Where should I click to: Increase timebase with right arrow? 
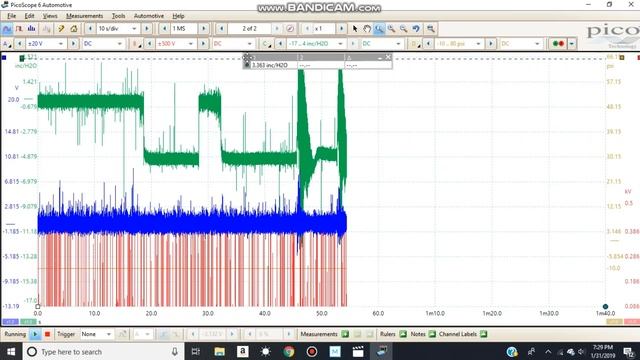click(147, 29)
